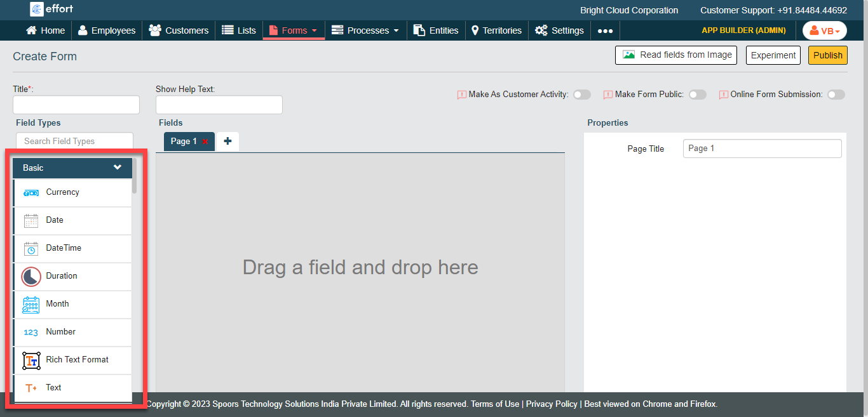
Task: Select the Month field icon
Action: click(31, 305)
